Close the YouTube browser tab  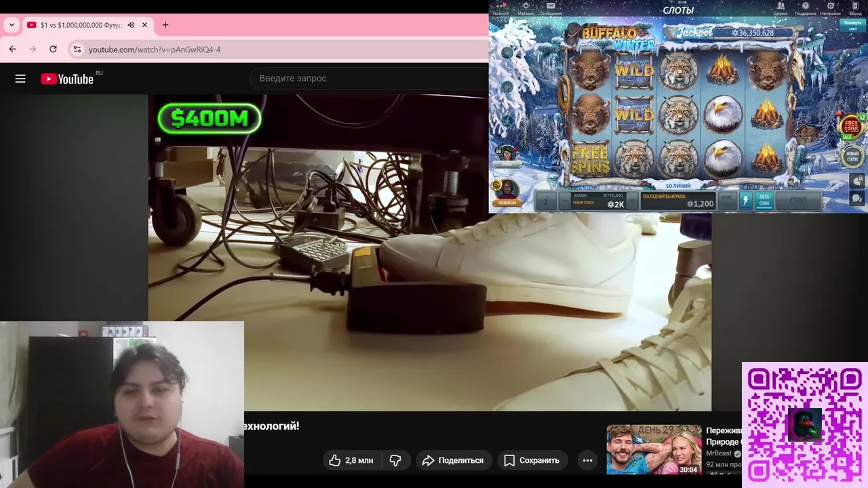click(x=144, y=25)
